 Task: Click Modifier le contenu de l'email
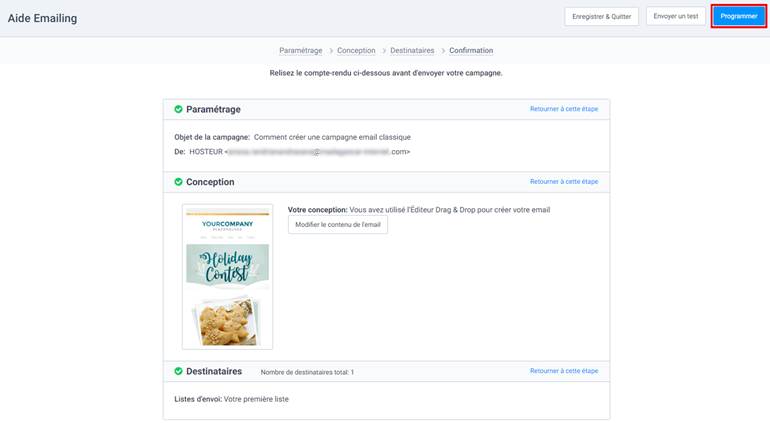[337, 225]
